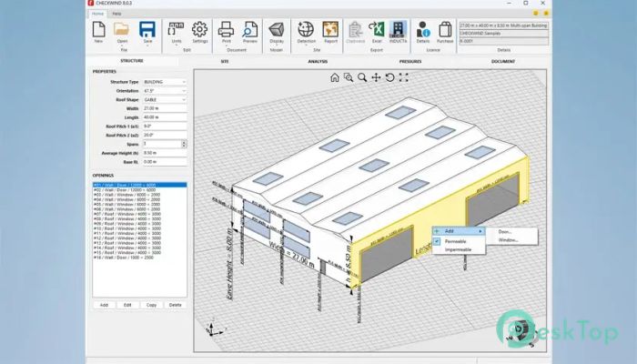Open a file using the Open folder icon
Image resolution: width=637 pixels, height=364 pixels.
point(121,29)
